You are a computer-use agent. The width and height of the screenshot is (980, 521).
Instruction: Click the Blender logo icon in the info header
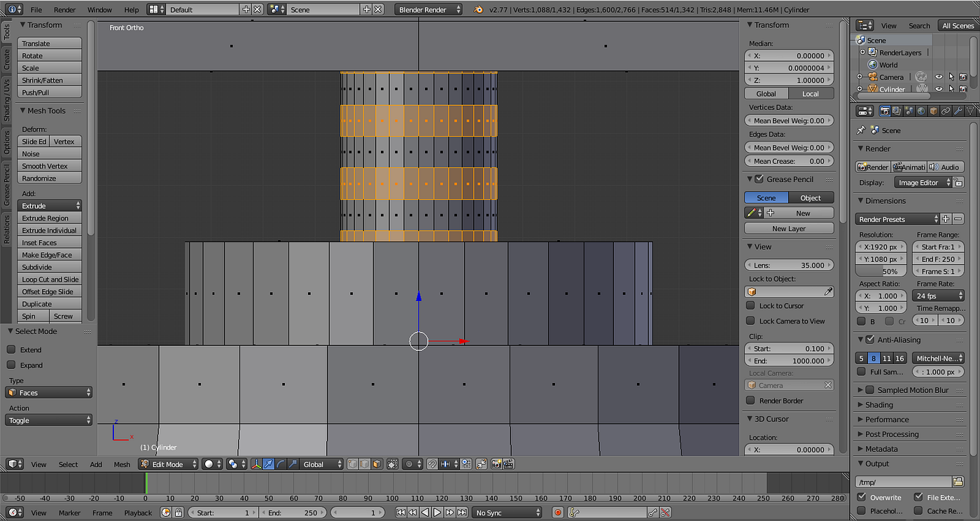(478, 10)
